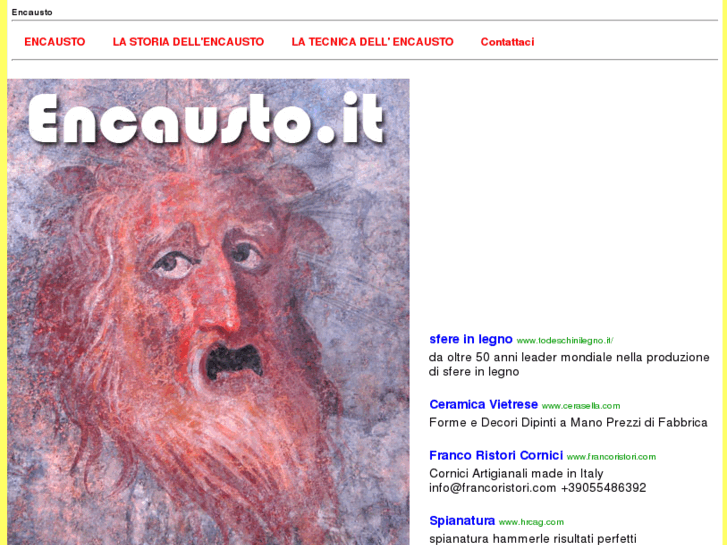The height and width of the screenshot is (545, 727).
Task: Open the ENCAUSTO menu item
Action: tap(55, 42)
